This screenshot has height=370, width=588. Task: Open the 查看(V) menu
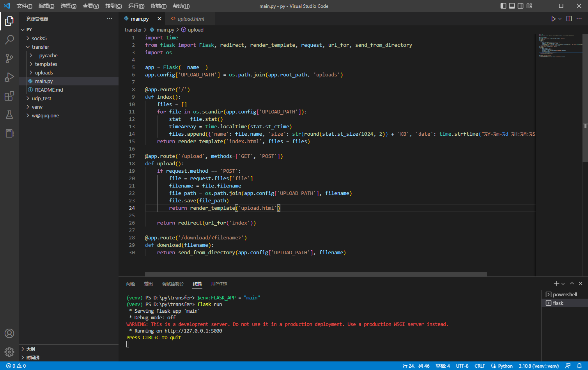tap(91, 6)
